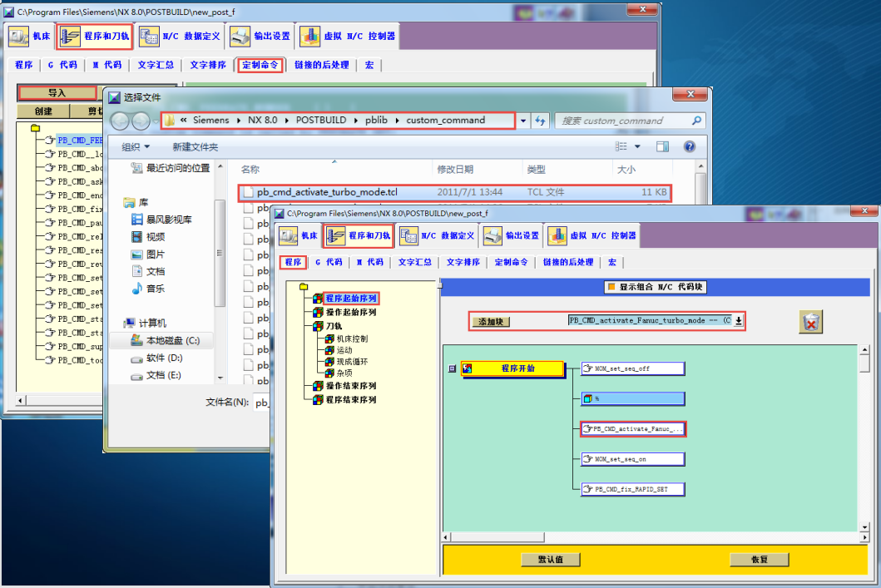Screen dimensions: 881x588
Task: Open the view options dropdown arrow
Action: coord(638,146)
